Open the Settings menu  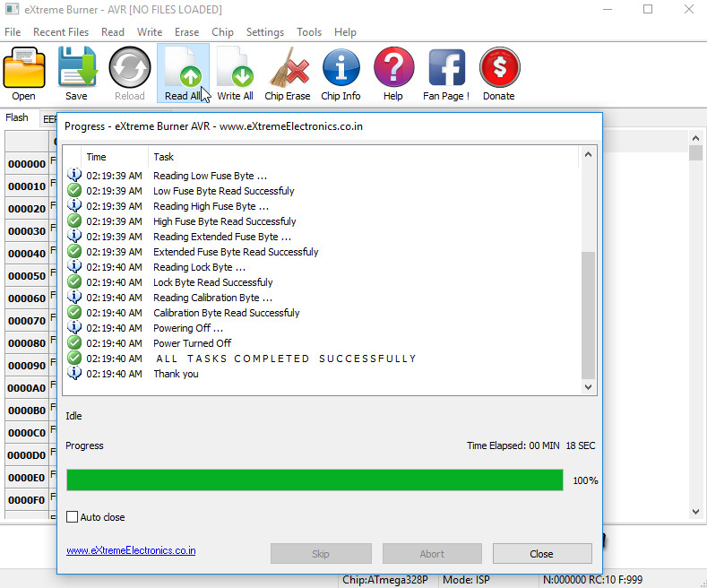click(265, 32)
